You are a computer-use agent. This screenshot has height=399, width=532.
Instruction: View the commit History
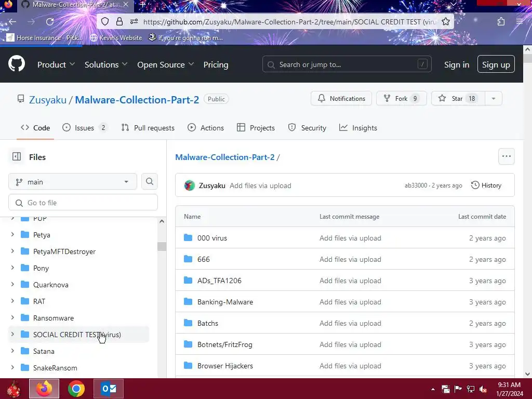(x=486, y=185)
